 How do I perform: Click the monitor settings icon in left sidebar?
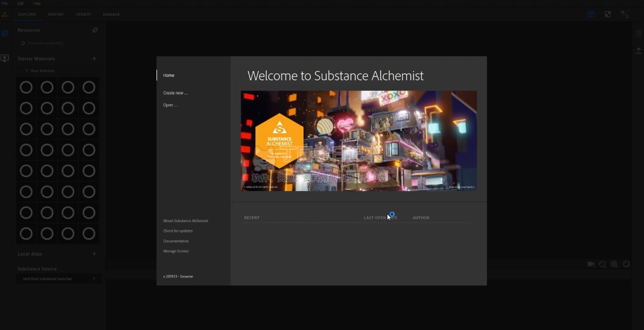(x=5, y=58)
